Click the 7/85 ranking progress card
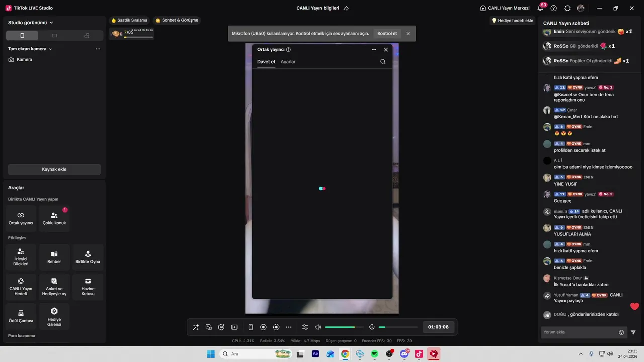This screenshot has width=644, height=362. click(132, 34)
